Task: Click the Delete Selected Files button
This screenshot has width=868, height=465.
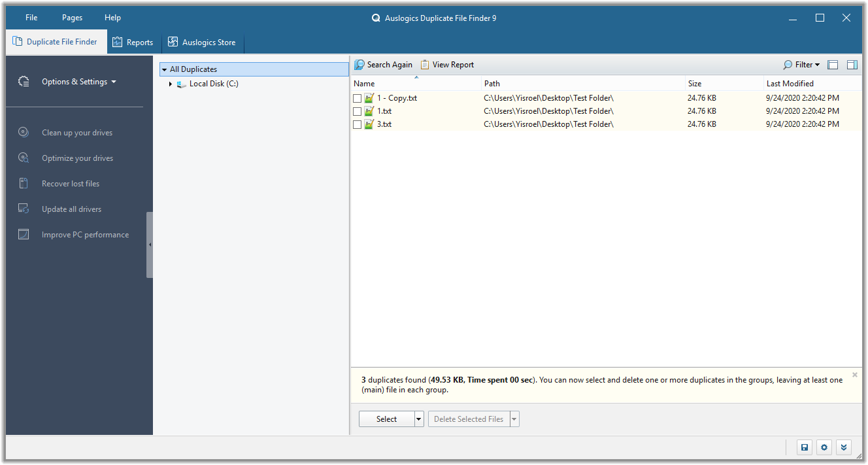Action: 469,419
